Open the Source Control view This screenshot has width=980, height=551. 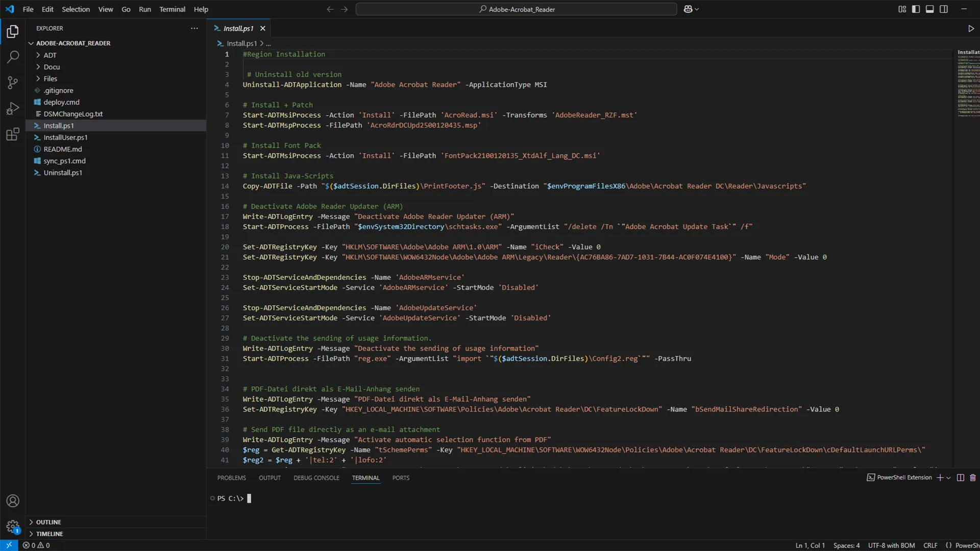(x=13, y=83)
